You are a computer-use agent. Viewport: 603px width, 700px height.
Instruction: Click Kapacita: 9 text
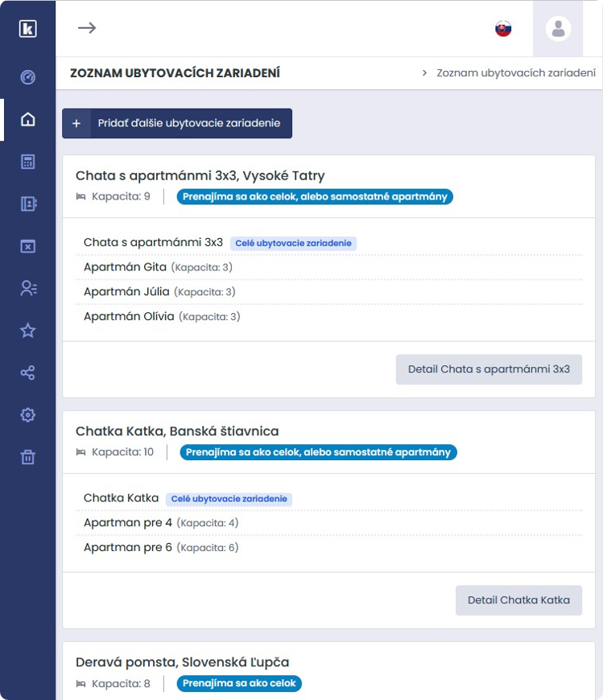pos(121,196)
